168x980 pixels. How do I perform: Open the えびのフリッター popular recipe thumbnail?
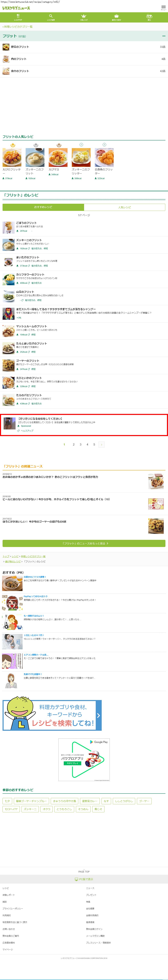click(x=12, y=157)
